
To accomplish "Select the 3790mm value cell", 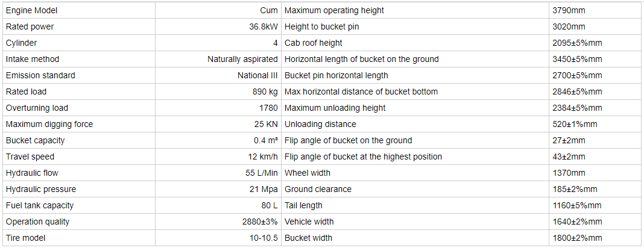I will 596,11.
